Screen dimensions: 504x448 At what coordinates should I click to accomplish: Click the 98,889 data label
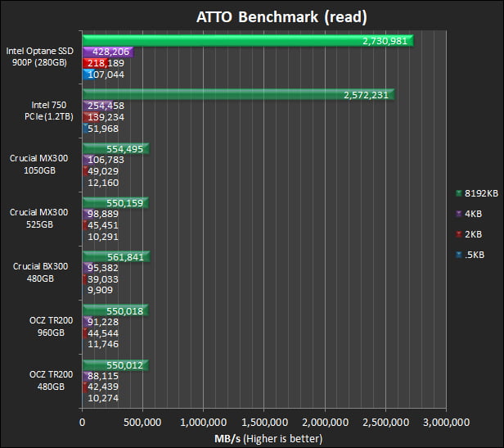[103, 214]
